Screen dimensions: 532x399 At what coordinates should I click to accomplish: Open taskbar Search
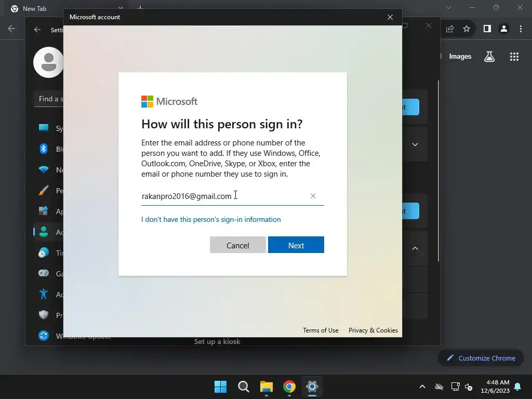(243, 387)
